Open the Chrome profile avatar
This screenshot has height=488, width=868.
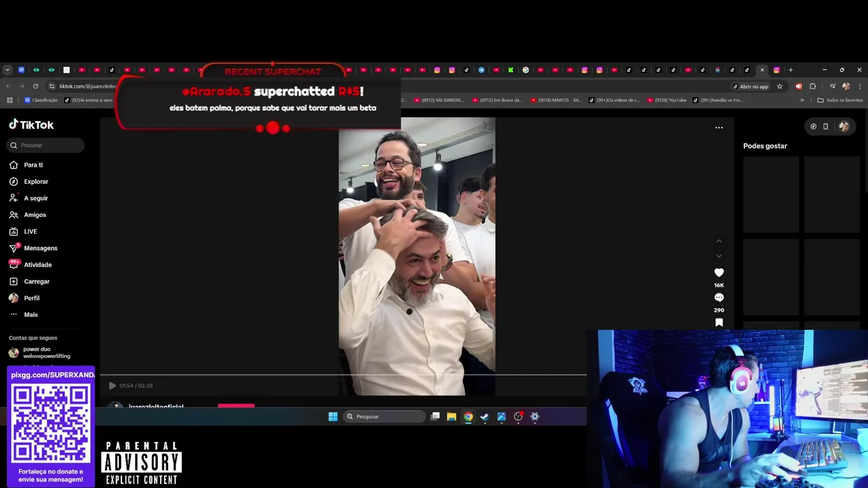(846, 86)
